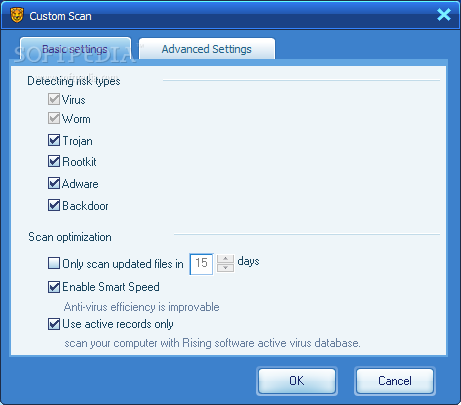Disable Backdoor detection checkbox
The image size is (461, 405).
54,205
